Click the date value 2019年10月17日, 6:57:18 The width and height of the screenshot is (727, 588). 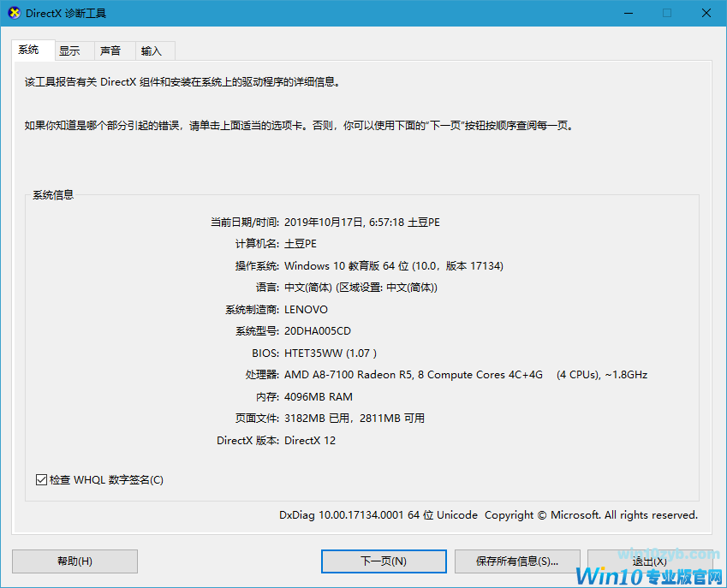344,223
